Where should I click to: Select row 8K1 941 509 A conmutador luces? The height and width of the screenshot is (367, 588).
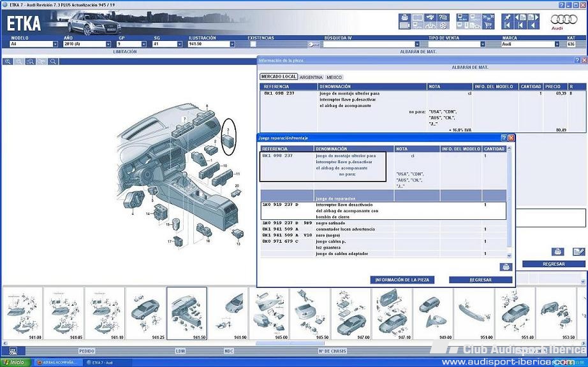pyautogui.click(x=383, y=229)
